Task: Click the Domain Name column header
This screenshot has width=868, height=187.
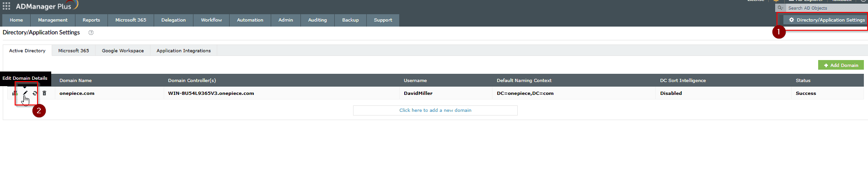Action: click(x=75, y=81)
